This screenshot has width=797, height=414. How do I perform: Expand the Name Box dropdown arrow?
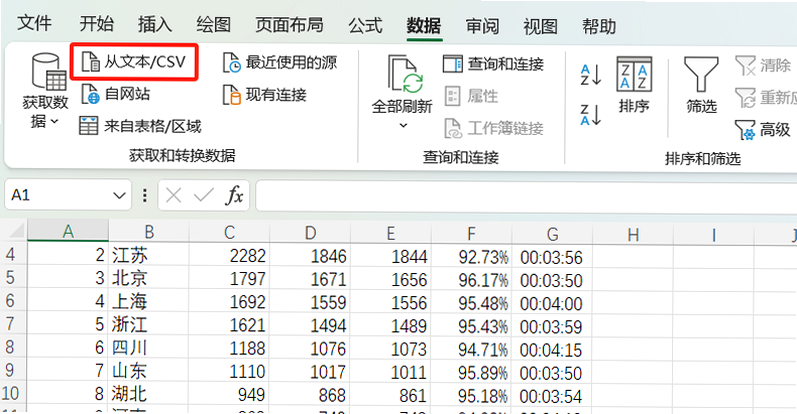pyautogui.click(x=119, y=195)
